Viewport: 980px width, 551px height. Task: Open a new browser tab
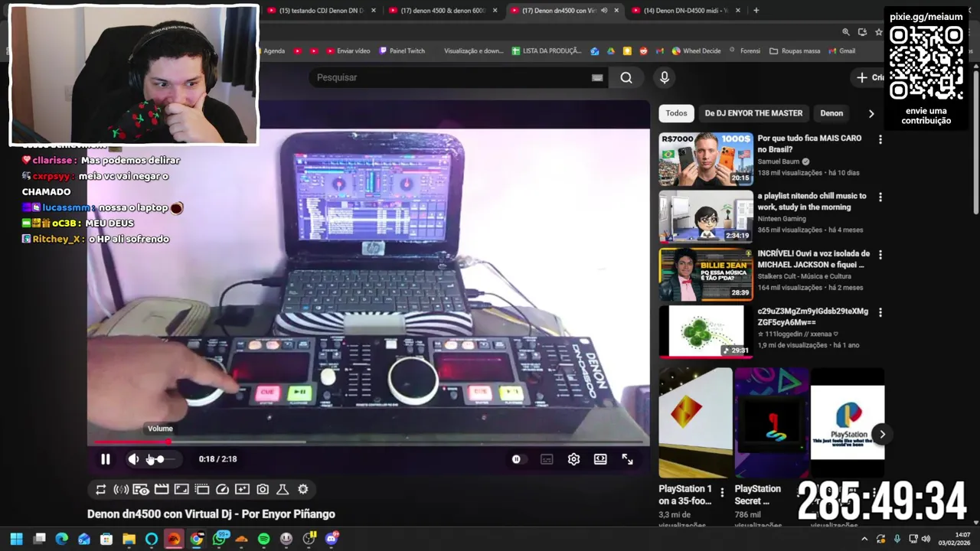[756, 11]
